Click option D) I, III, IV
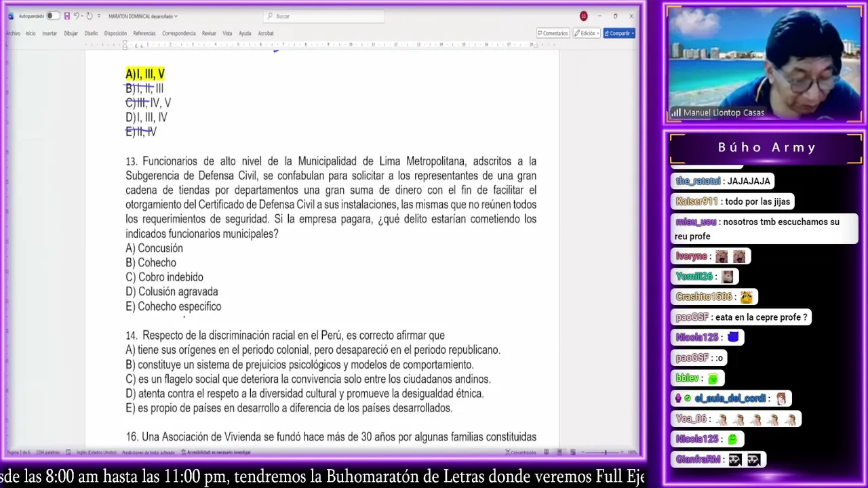The height and width of the screenshot is (488, 868). [146, 117]
